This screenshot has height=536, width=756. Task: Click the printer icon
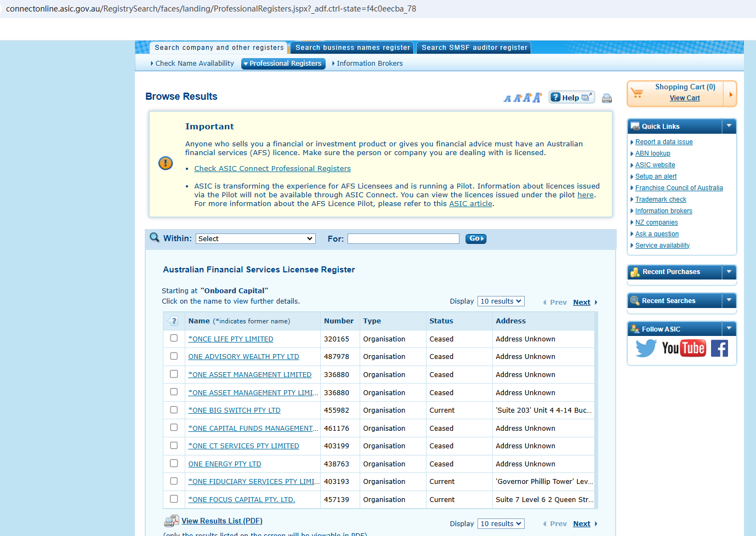[x=607, y=99]
